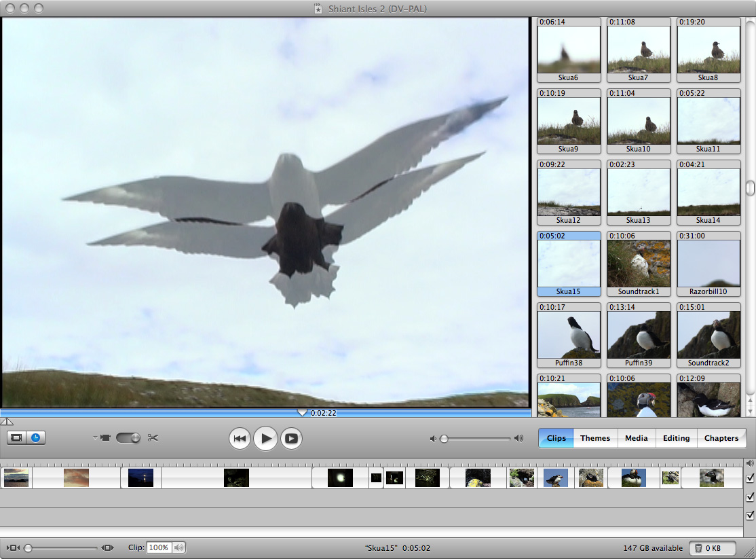Image resolution: width=756 pixels, height=559 pixels.
Task: Toggle the first audio track checkbox
Action: (750, 497)
